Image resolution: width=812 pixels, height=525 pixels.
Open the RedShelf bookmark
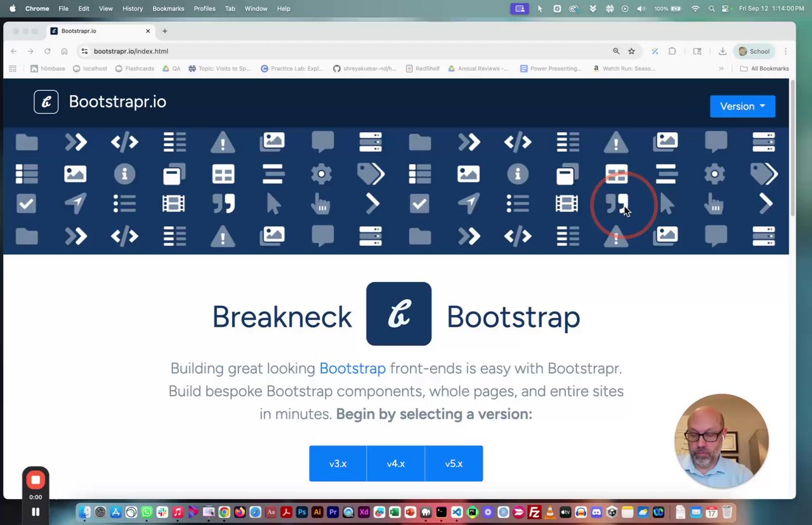pos(423,69)
